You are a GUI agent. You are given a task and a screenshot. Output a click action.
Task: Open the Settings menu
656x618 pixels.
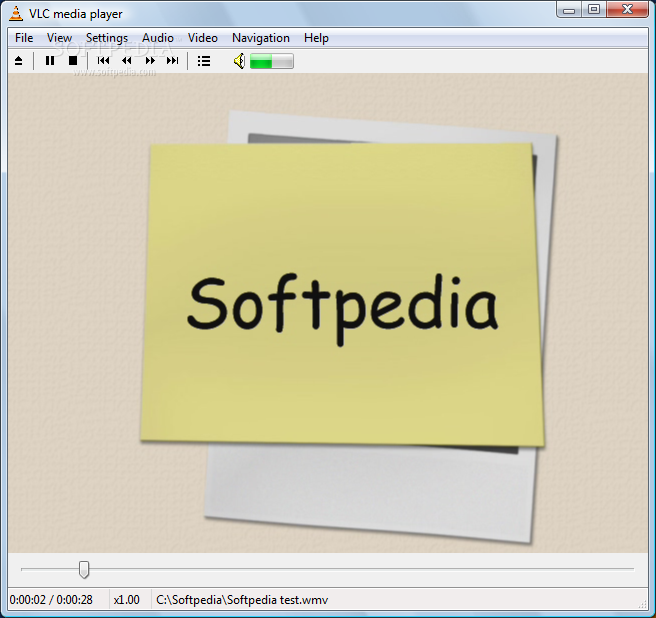pyautogui.click(x=107, y=38)
